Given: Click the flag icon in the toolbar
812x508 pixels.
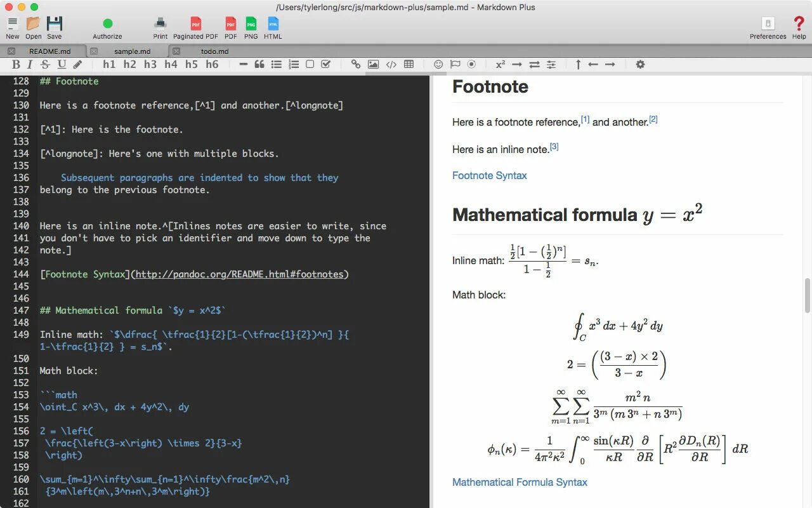Looking at the screenshot, I should 455,64.
